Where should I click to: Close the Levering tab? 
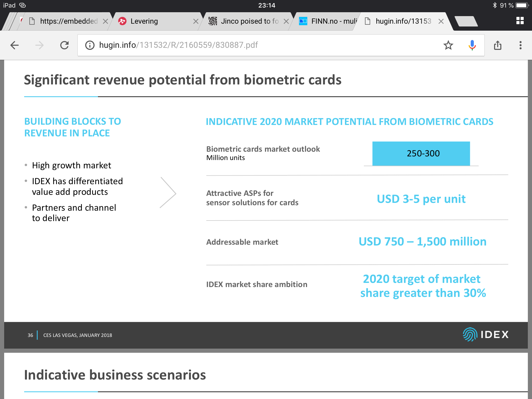pyautogui.click(x=196, y=21)
